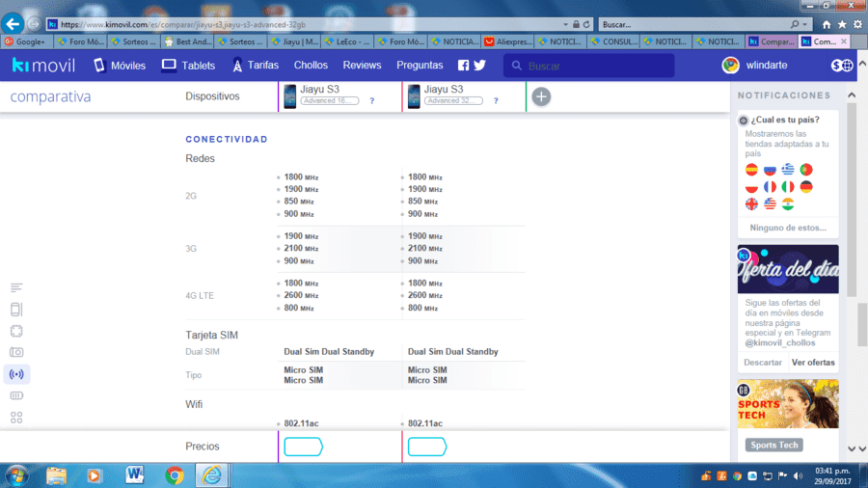Image resolution: width=868 pixels, height=488 pixels.
Task: Show help for second Jiayu S3 device
Action: (x=496, y=100)
